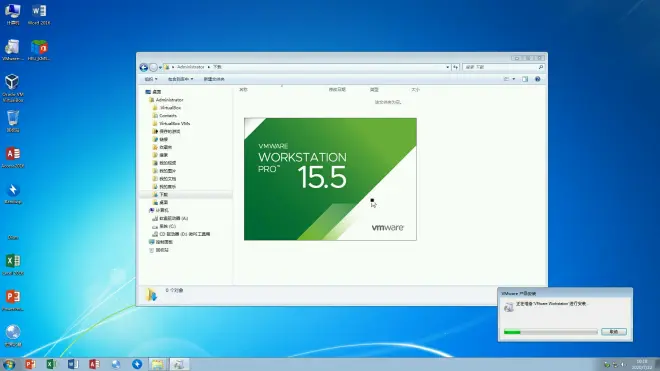Open the Include in library menu

[180, 79]
